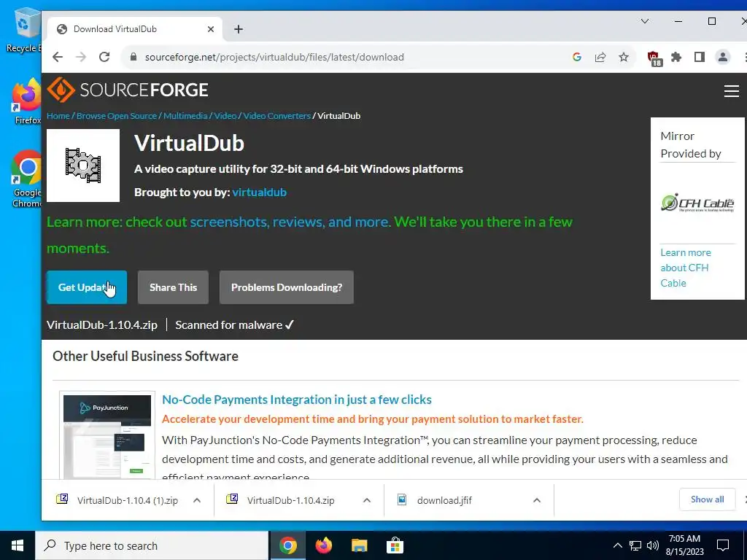Open SourceForge hamburger menu
Image resolution: width=747 pixels, height=560 pixels.
click(x=731, y=91)
